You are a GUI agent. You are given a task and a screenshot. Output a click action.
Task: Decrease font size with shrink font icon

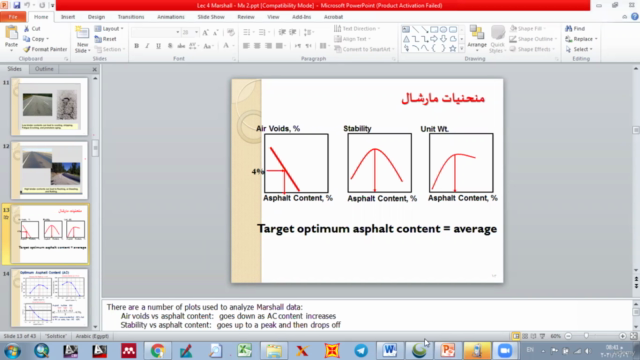pyautogui.click(x=216, y=32)
